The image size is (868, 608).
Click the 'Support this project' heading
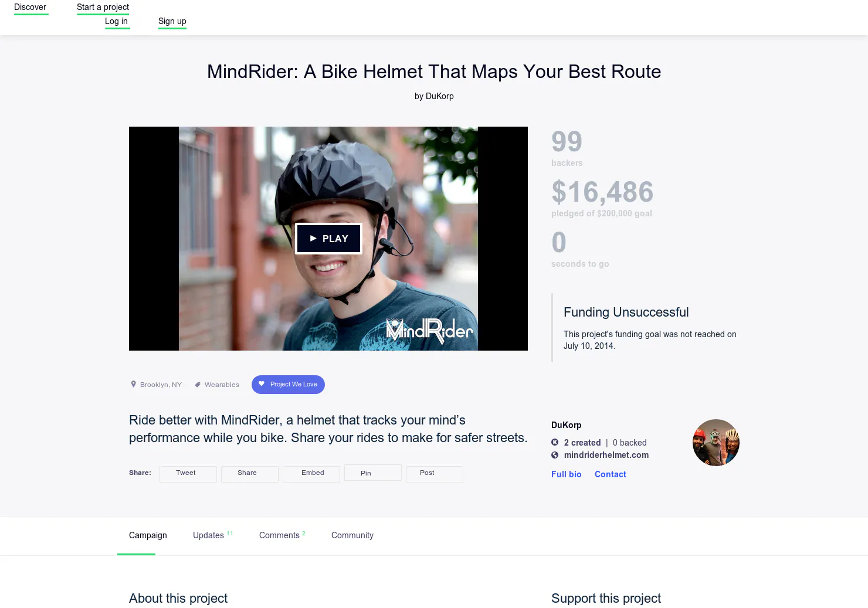pos(606,599)
